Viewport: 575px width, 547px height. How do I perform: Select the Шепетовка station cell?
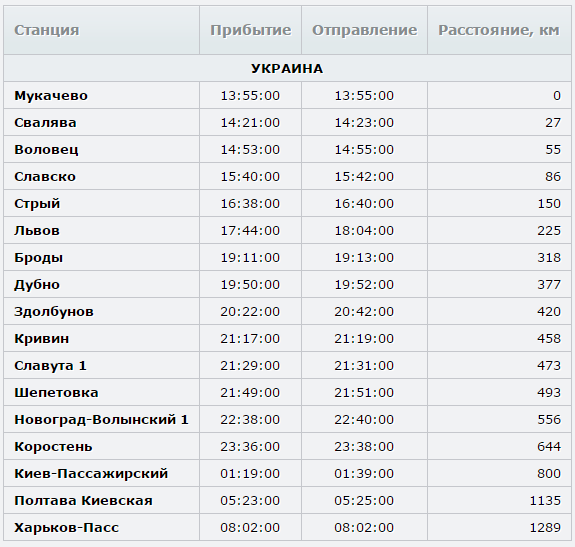(x=102, y=393)
